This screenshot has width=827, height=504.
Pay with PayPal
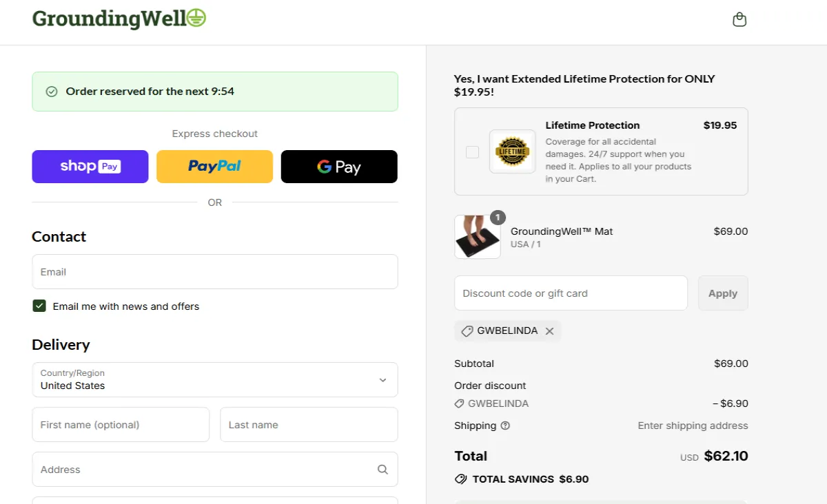[214, 167]
